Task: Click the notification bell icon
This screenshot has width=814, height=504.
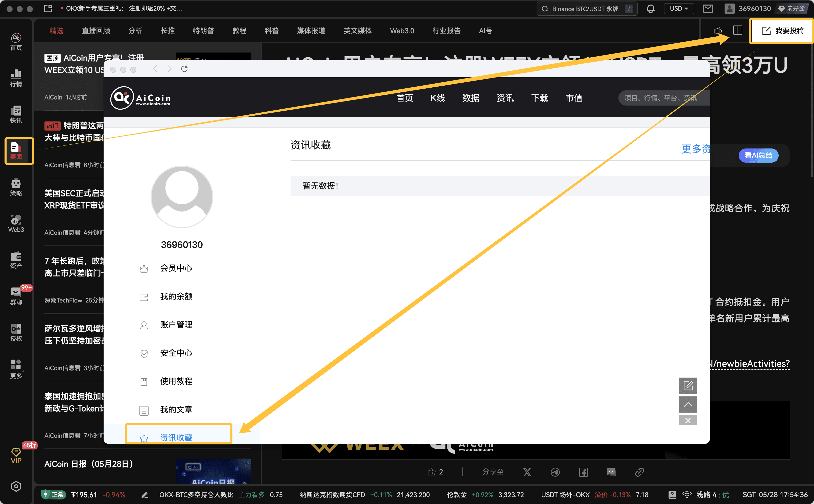Action: (650, 9)
